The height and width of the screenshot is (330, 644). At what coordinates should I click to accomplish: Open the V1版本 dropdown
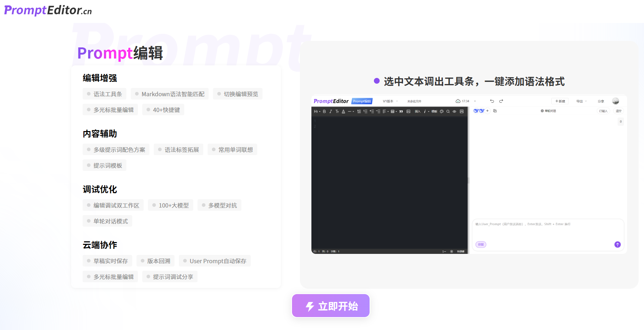(388, 101)
